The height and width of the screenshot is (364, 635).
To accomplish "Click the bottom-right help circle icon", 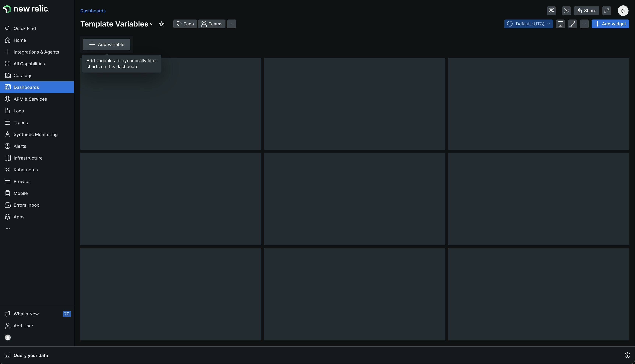I will 627,355.
